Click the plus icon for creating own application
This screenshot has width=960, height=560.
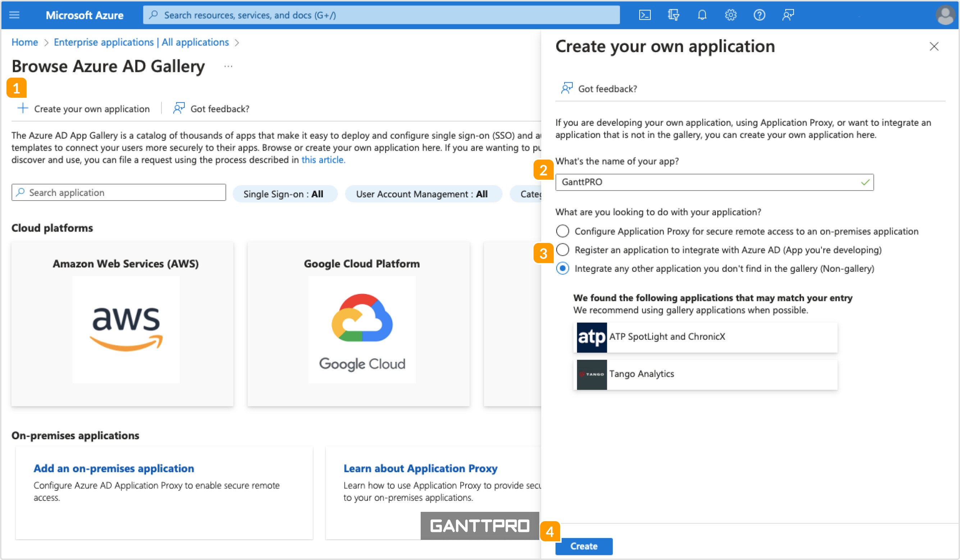click(23, 108)
